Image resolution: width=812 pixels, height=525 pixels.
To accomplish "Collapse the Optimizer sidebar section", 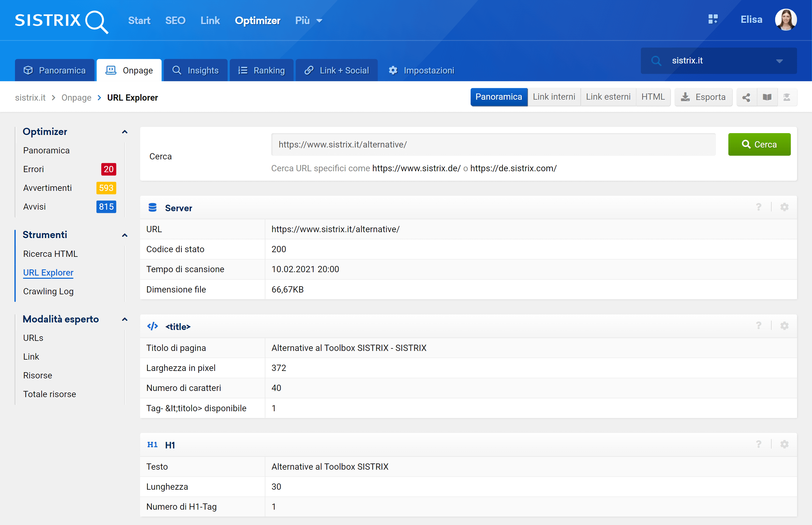I will [x=125, y=132].
